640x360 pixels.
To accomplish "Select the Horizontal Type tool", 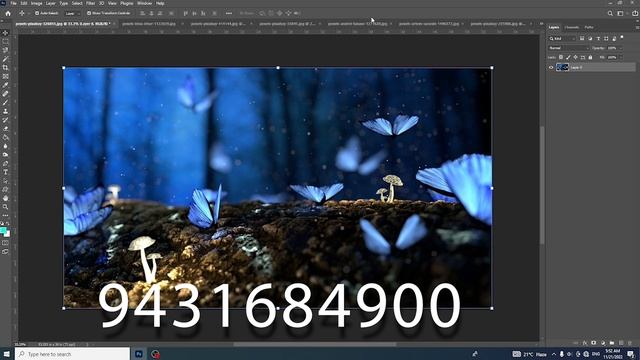I will [x=5, y=172].
